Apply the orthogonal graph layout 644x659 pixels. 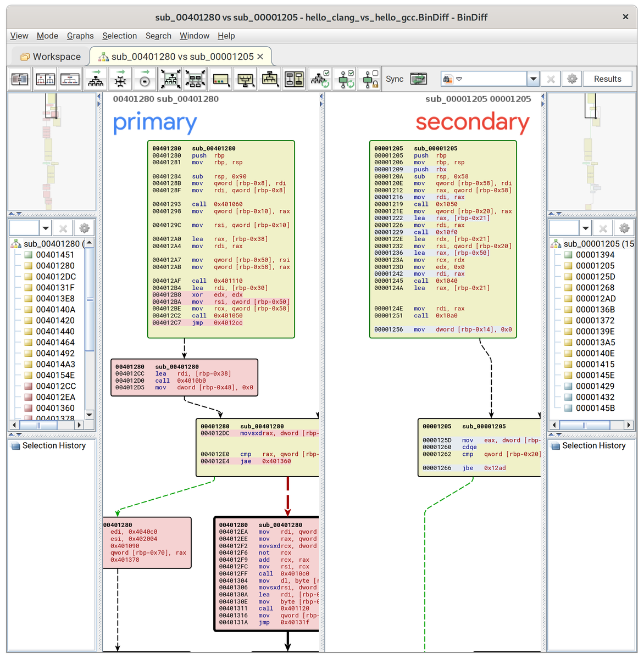[x=120, y=79]
